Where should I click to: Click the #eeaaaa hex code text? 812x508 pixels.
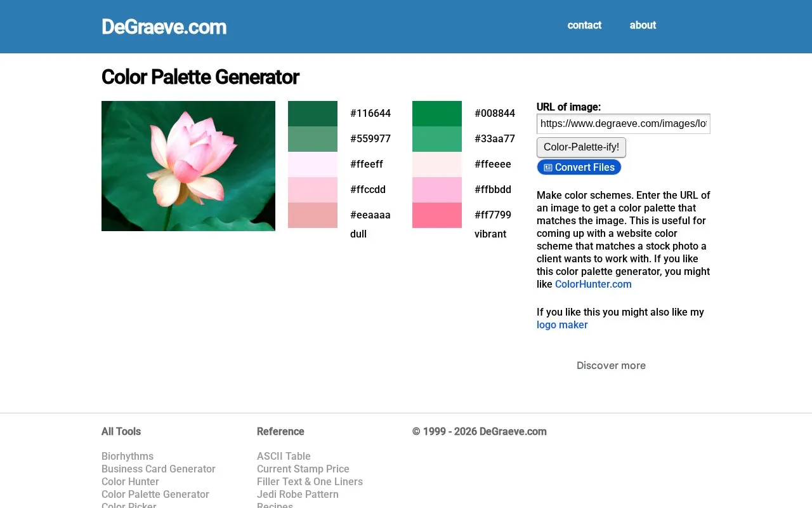(x=370, y=215)
